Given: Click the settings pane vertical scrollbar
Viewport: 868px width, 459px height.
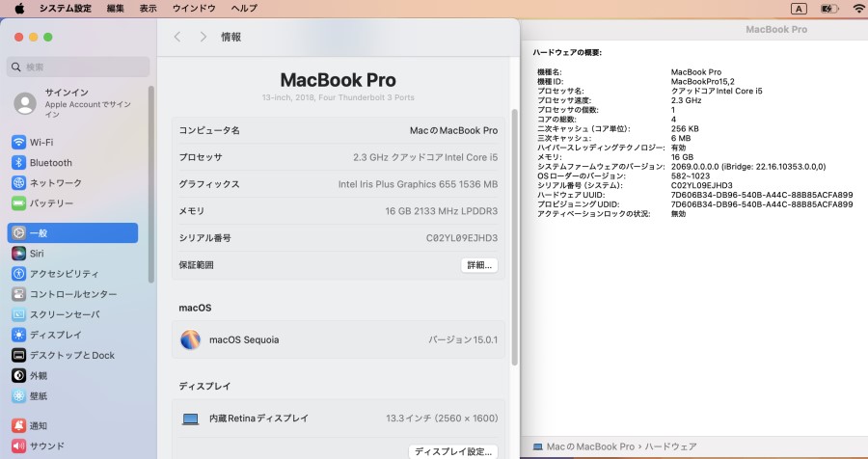Looking at the screenshot, I should (514, 237).
